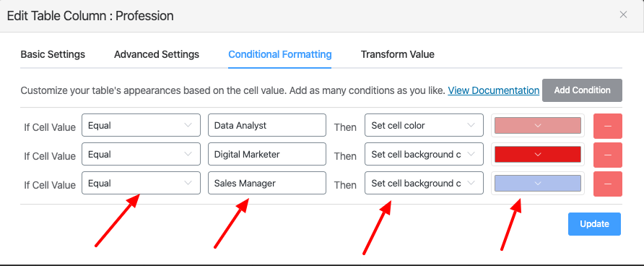Expand the Equal operator dropdown for Digital Marketer
The width and height of the screenshot is (644, 266).
[x=141, y=154]
